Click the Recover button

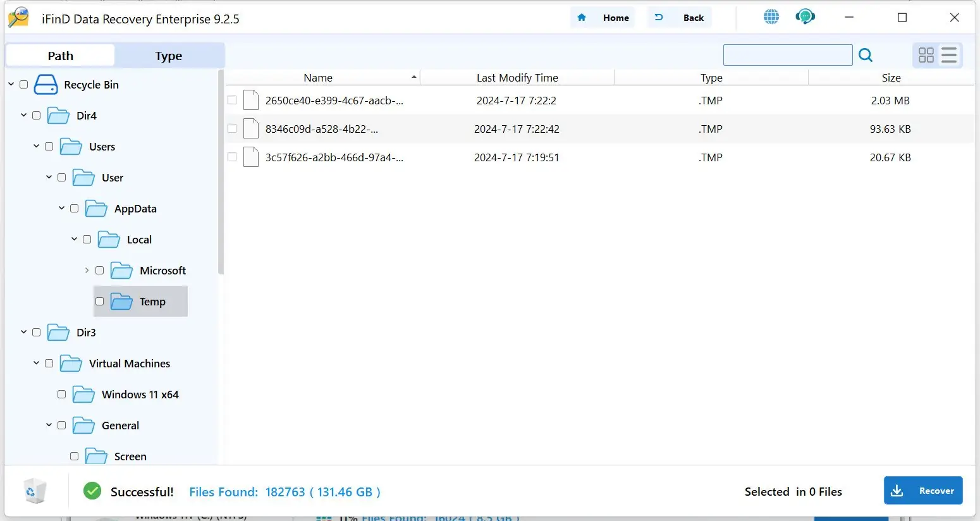point(923,491)
